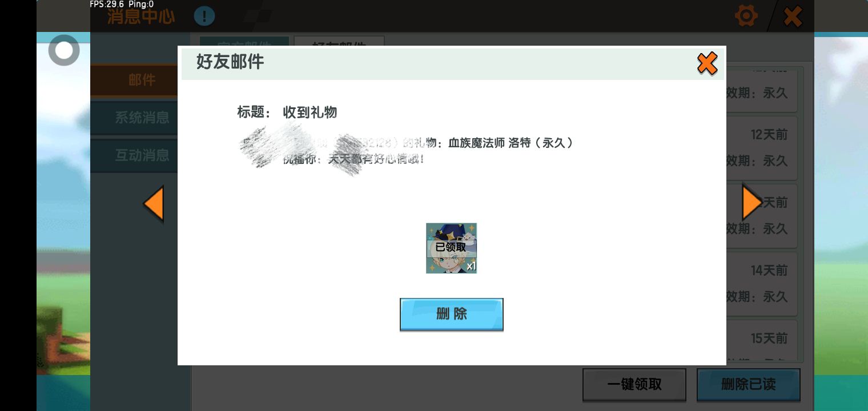
Task: Tap the blue exclamation info icon
Action: pyautogui.click(x=204, y=16)
